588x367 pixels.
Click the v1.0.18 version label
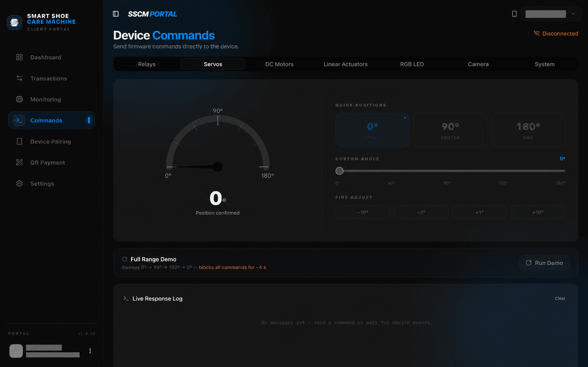pyautogui.click(x=86, y=334)
